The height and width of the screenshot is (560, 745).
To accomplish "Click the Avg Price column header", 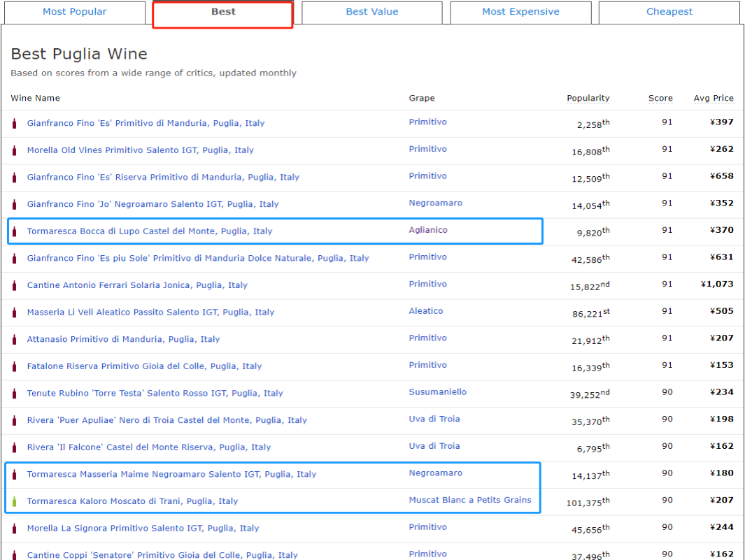I will 714,98.
